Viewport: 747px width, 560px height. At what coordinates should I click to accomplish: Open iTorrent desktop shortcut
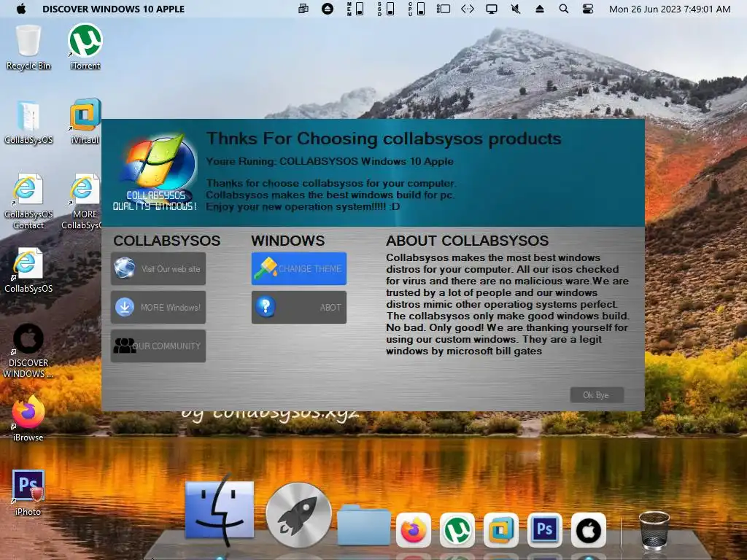tap(85, 47)
